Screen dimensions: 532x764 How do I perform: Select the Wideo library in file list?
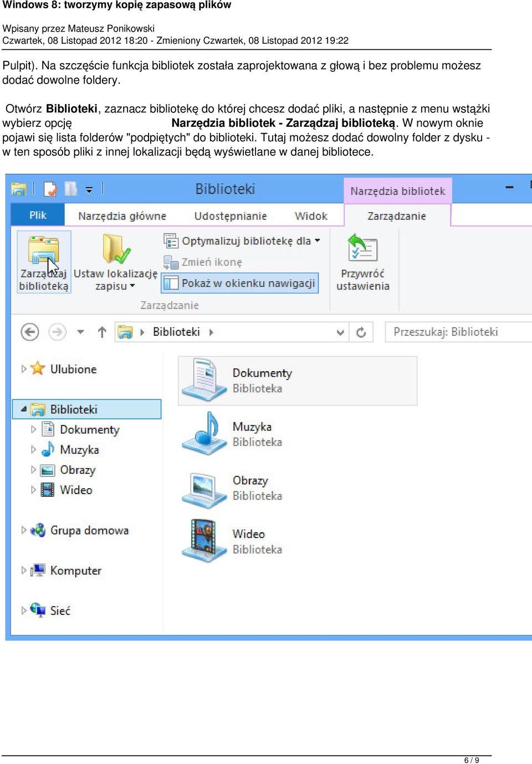tap(232, 541)
